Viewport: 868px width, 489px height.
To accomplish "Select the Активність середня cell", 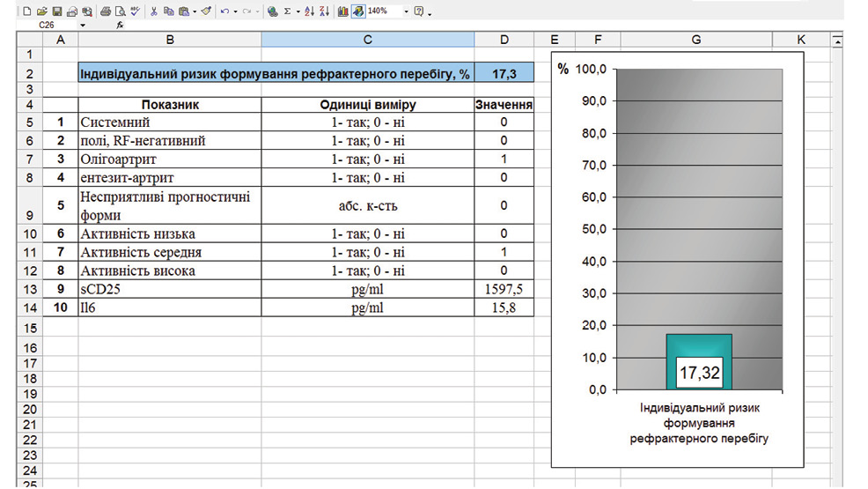I will click(170, 252).
